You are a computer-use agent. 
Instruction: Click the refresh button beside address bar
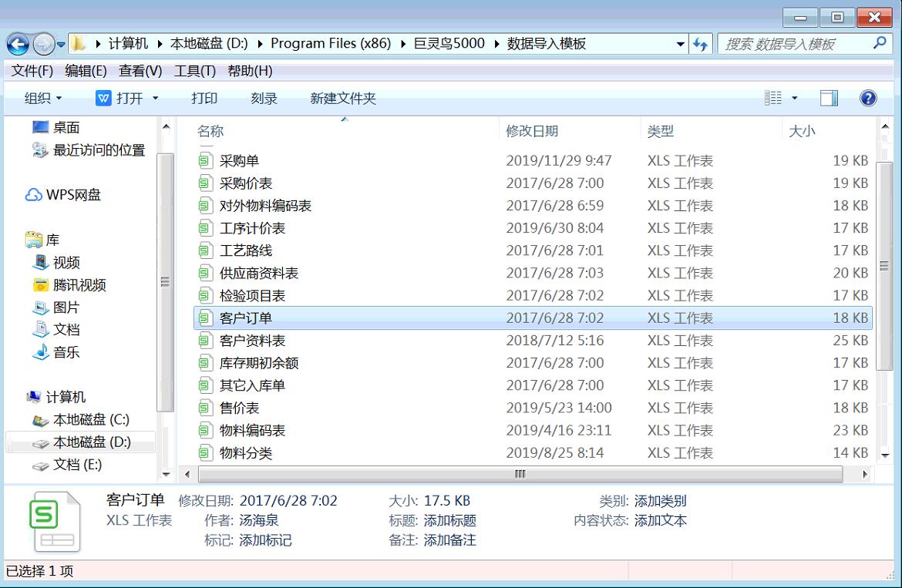700,44
